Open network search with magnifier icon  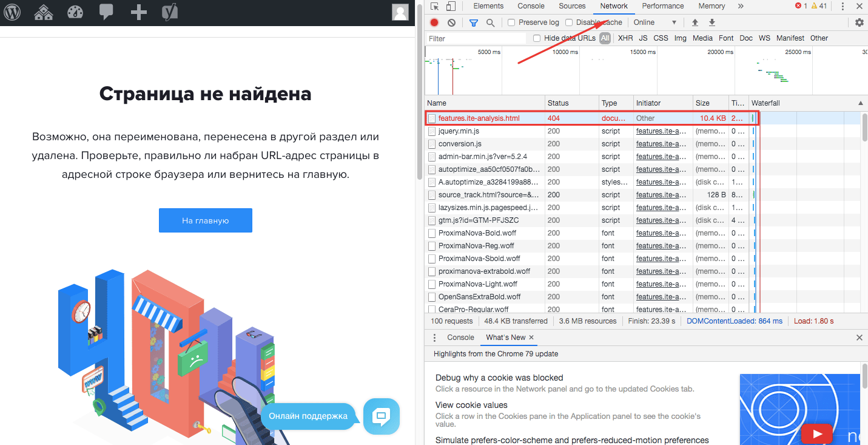(490, 22)
